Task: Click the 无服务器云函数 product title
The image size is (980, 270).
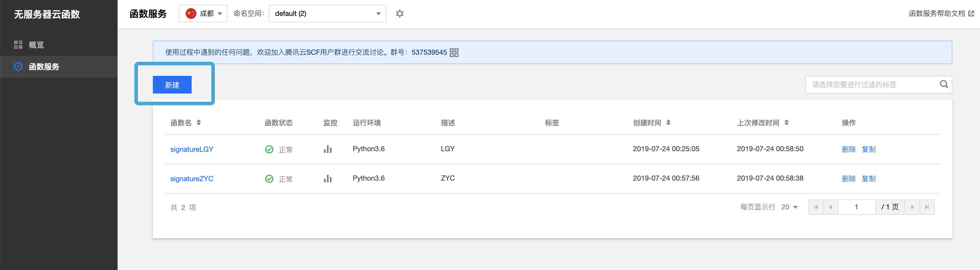Action: click(x=47, y=14)
